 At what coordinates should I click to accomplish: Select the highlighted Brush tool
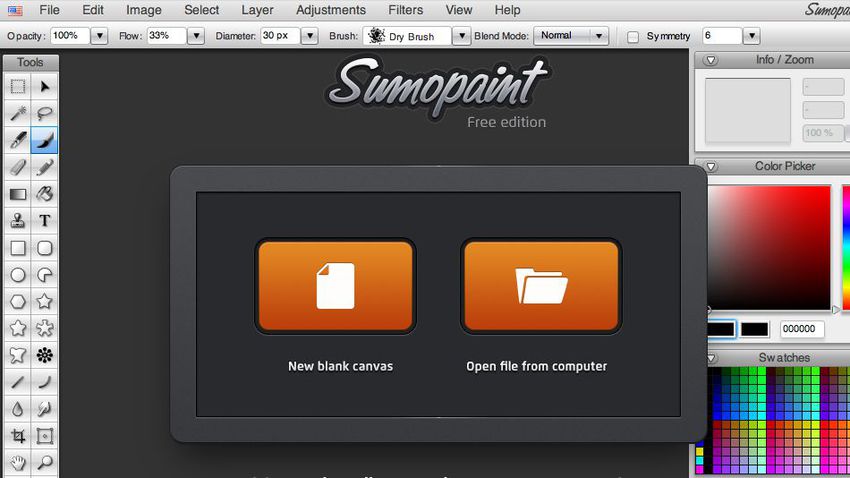pos(44,140)
